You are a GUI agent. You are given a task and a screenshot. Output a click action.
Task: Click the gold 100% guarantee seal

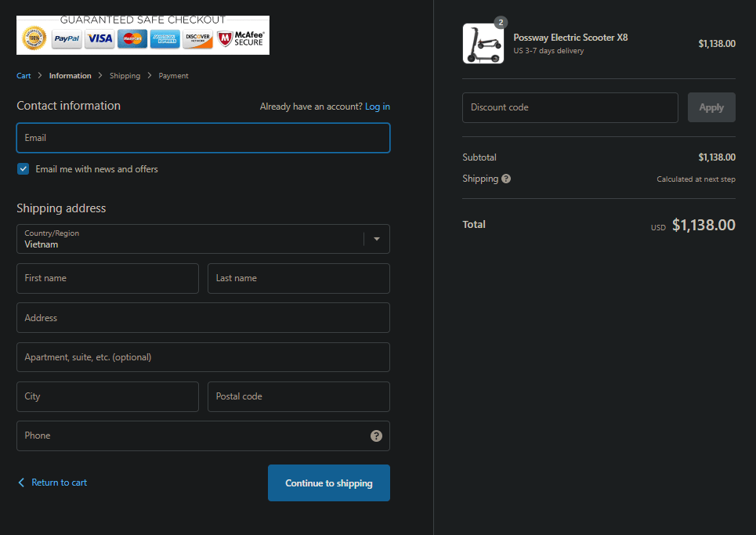point(34,38)
